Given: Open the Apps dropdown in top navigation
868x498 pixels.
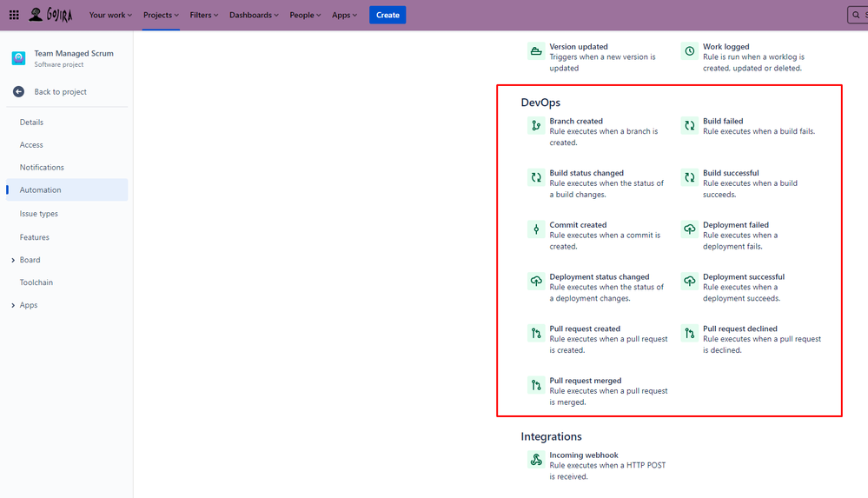Looking at the screenshot, I should coord(344,15).
